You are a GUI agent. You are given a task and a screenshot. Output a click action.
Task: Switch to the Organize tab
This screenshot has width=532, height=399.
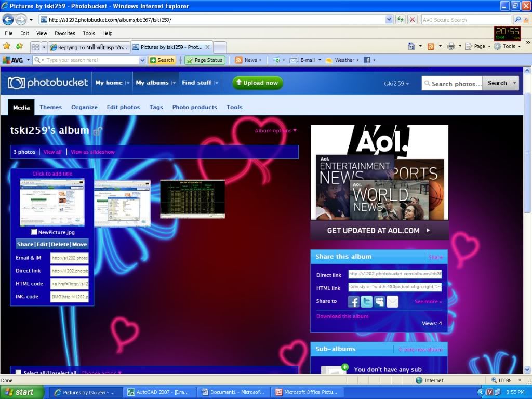84,107
